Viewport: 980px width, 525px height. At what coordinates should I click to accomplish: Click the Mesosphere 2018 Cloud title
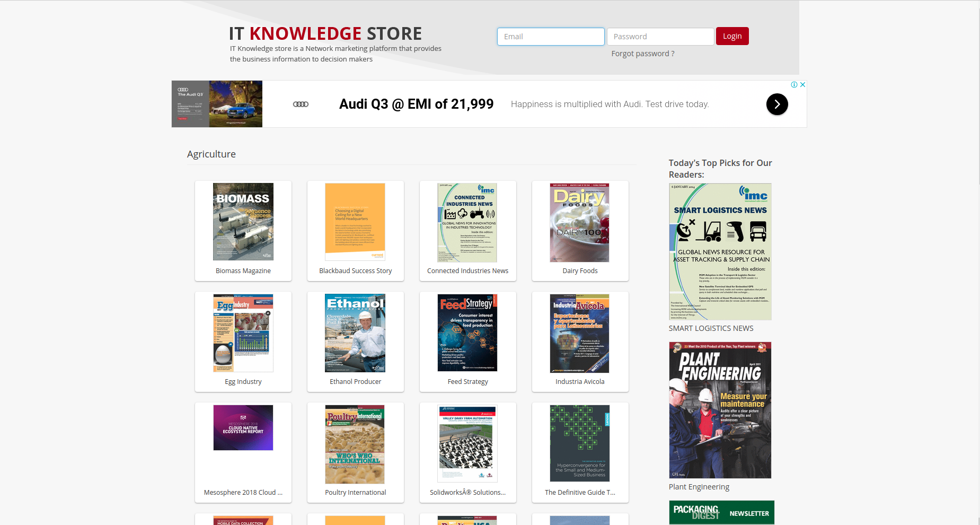243,493
